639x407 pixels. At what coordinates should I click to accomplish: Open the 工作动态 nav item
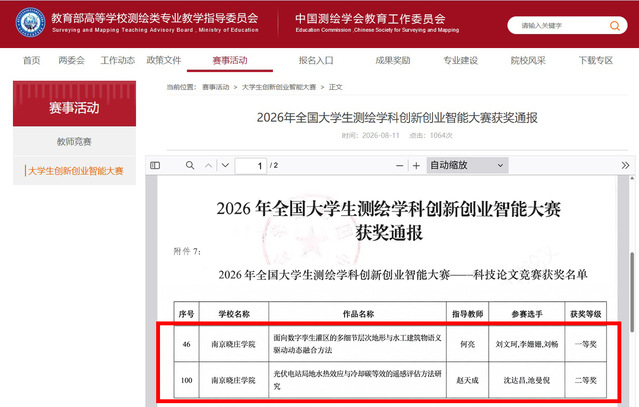[x=117, y=60]
